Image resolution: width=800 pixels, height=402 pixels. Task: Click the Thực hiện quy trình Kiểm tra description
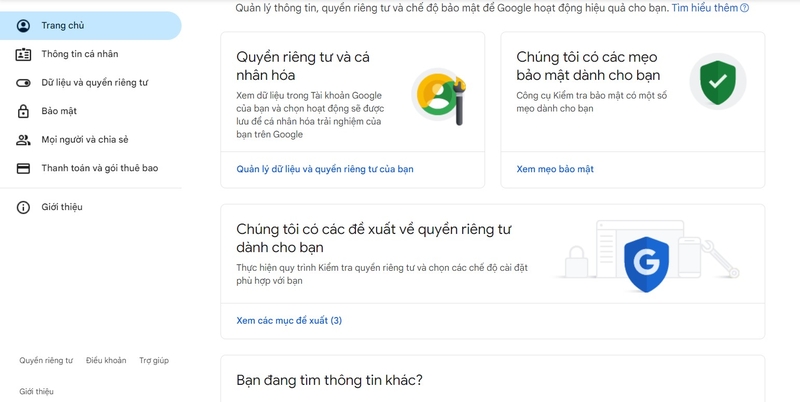(x=382, y=274)
